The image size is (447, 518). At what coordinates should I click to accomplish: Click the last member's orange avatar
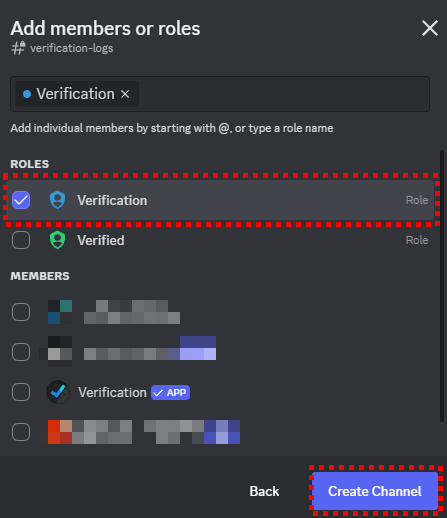(60, 432)
